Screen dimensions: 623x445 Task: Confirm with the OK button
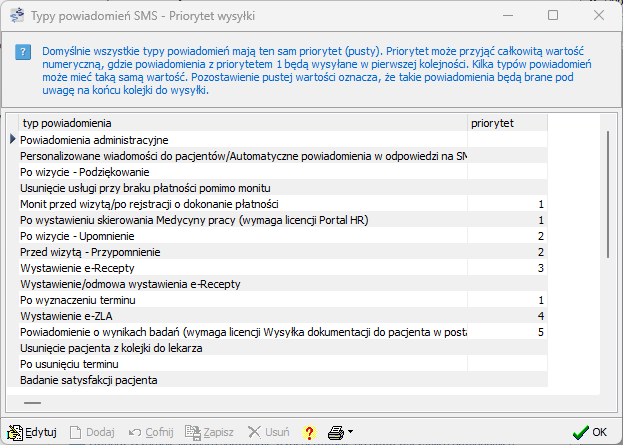[x=590, y=432]
